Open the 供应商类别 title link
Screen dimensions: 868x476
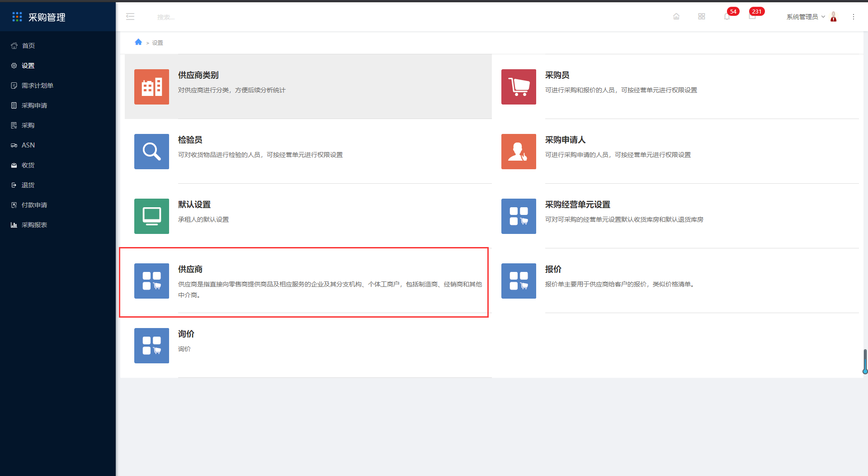198,75
